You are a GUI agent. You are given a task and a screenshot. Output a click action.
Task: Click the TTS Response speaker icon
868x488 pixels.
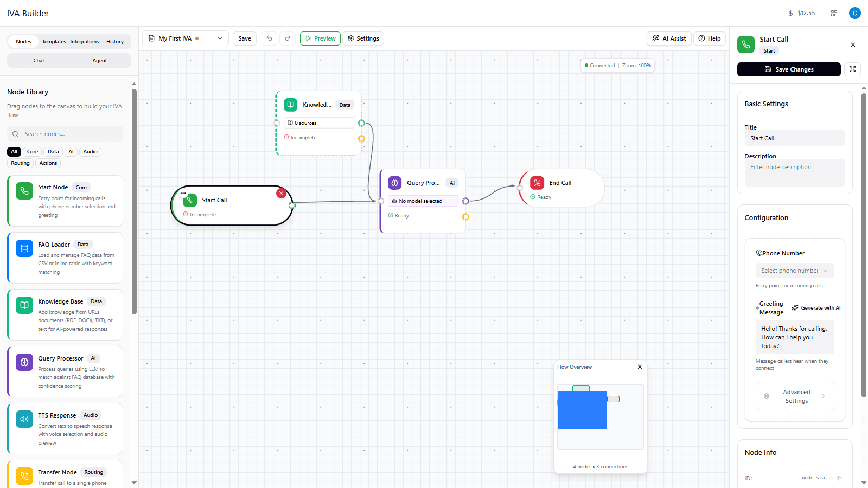tap(24, 419)
